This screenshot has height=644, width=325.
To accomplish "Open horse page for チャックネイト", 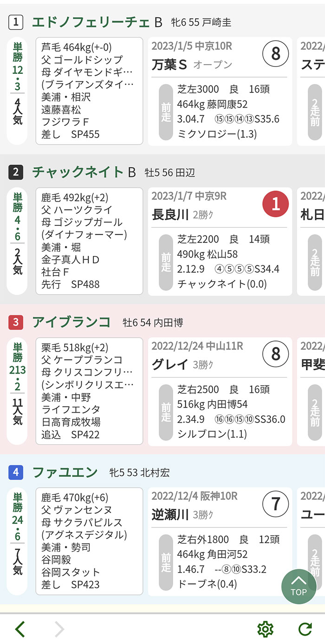I will (x=78, y=172).
